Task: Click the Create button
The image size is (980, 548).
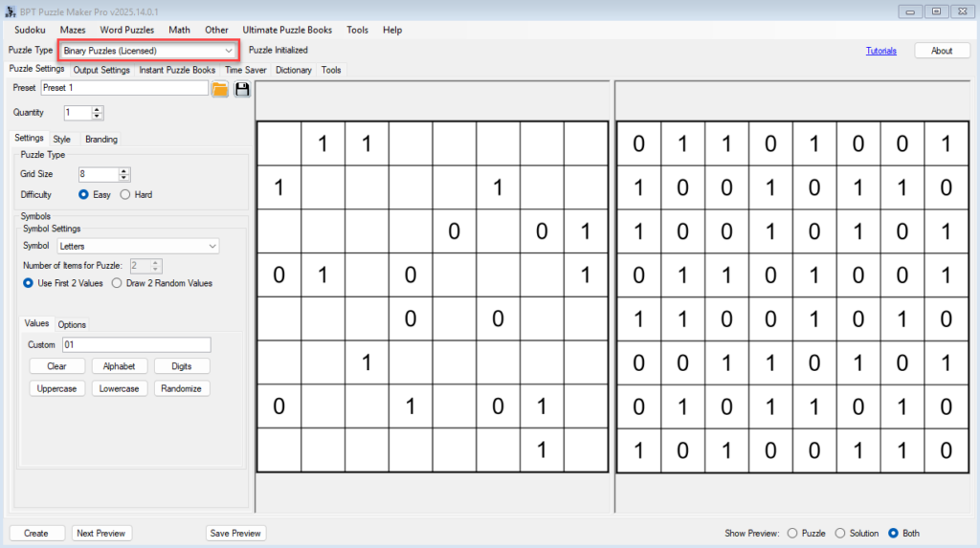Action: pos(36,533)
